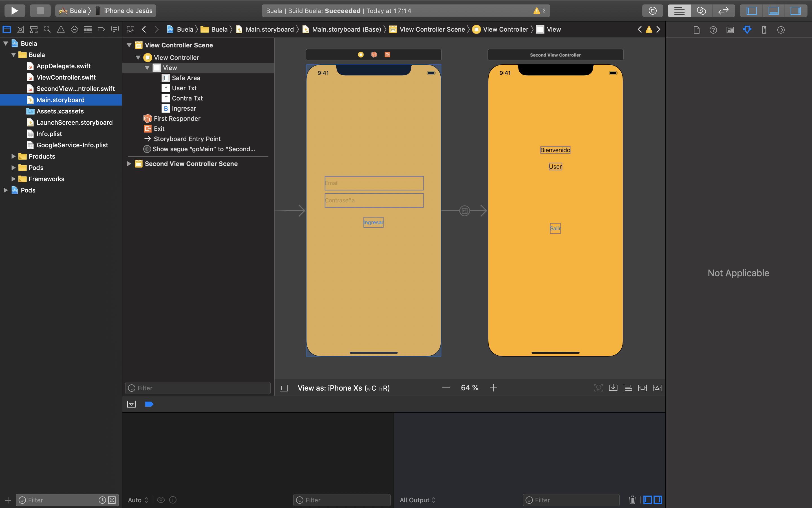Jump to previous issue arrow in jump bar
The image size is (812, 508).
tap(639, 30)
